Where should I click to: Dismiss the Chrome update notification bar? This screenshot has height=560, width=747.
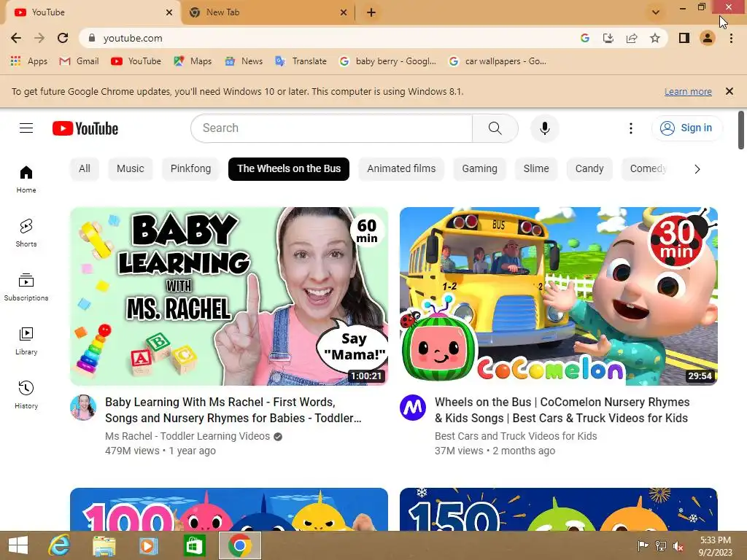729,91
